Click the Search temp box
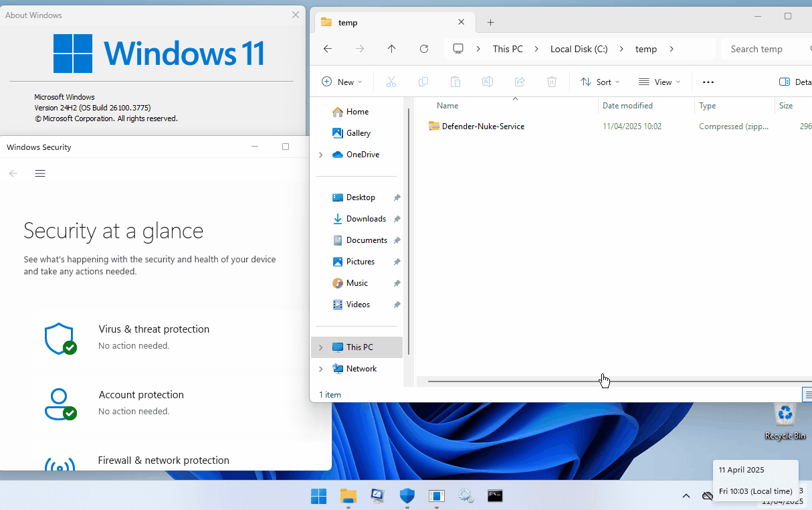Image resolution: width=812 pixels, height=510 pixels. pos(767,49)
